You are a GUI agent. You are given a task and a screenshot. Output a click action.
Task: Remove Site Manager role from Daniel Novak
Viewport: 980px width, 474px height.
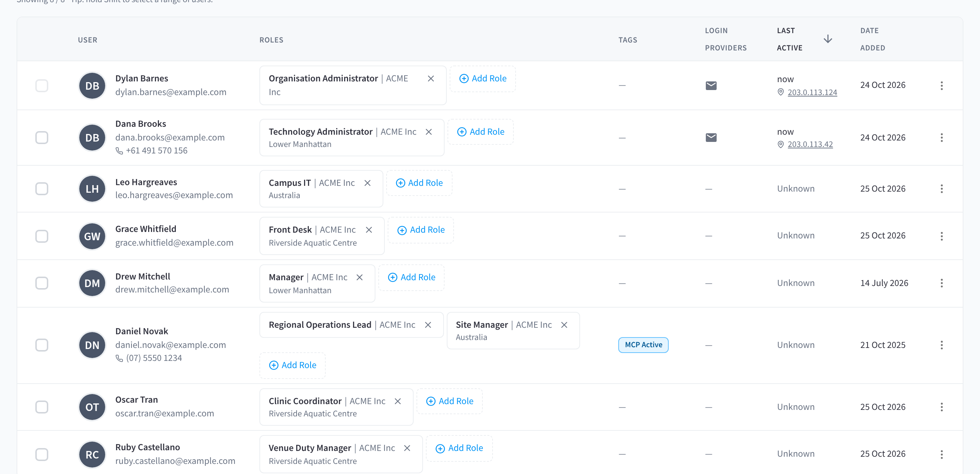click(564, 325)
